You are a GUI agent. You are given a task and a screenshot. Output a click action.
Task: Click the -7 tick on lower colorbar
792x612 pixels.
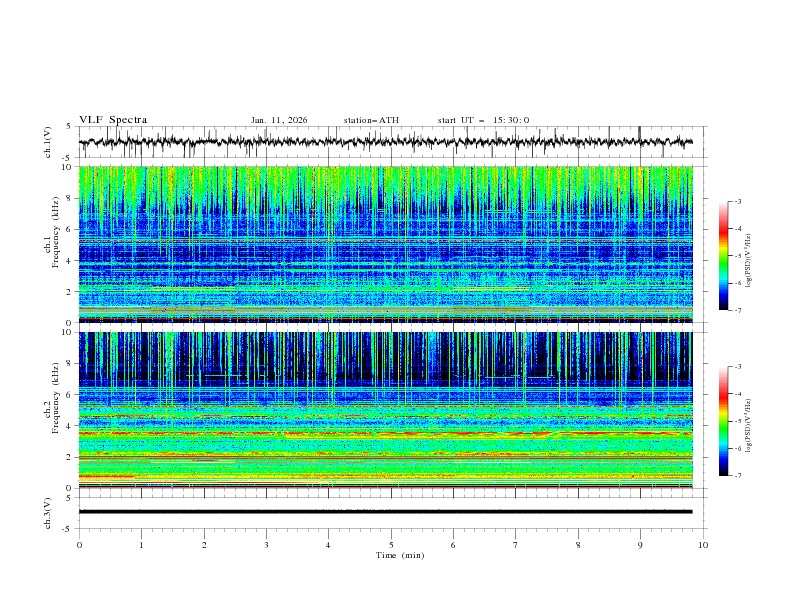tap(738, 476)
